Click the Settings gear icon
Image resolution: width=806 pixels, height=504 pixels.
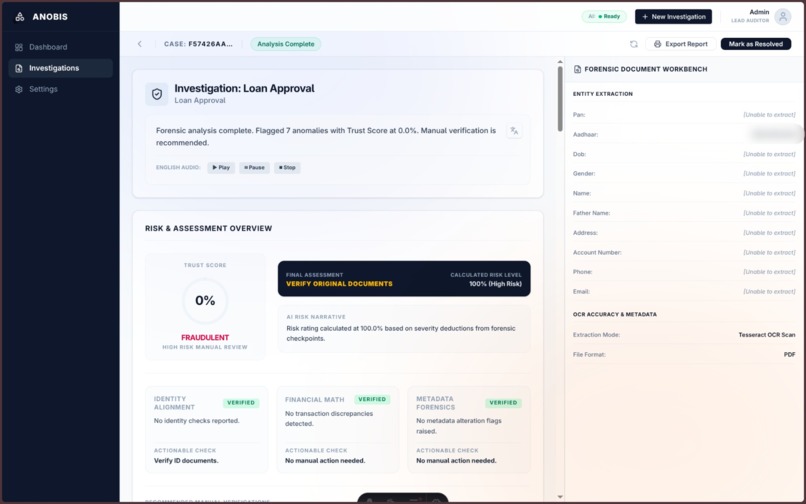[x=19, y=89]
